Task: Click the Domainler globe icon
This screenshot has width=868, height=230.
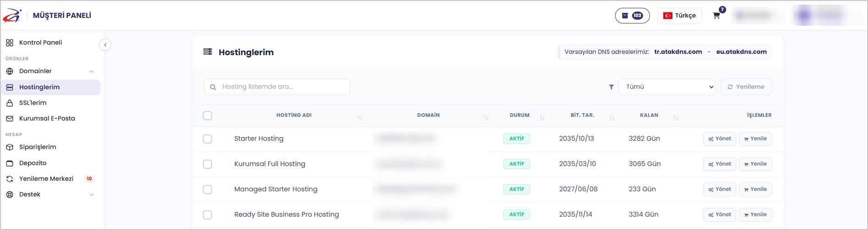Action: (10, 71)
